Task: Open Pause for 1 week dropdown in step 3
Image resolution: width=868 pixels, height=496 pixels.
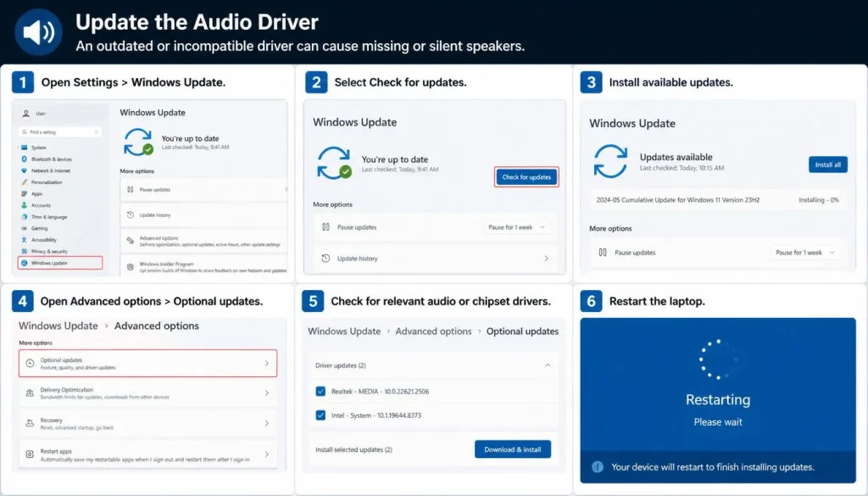Action: point(805,253)
